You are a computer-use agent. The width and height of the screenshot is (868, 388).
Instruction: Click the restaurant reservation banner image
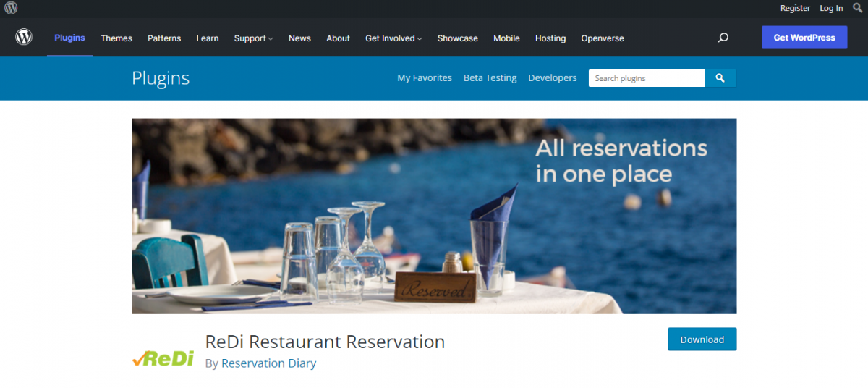pos(434,216)
